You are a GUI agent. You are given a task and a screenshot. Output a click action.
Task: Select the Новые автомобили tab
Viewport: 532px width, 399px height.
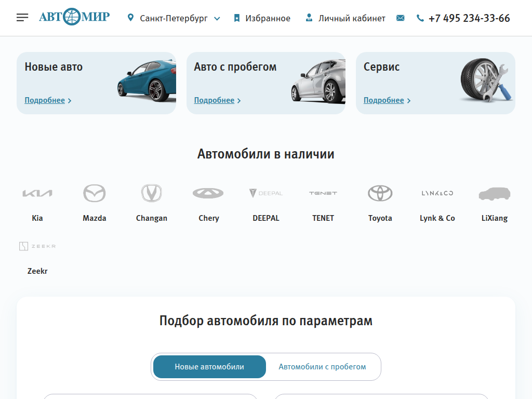click(x=209, y=366)
